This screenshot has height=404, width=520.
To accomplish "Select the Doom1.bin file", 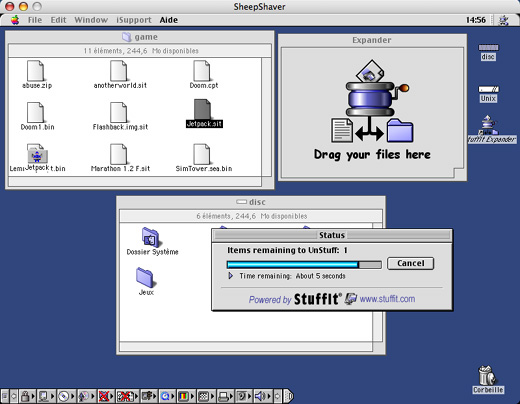I will (36, 112).
